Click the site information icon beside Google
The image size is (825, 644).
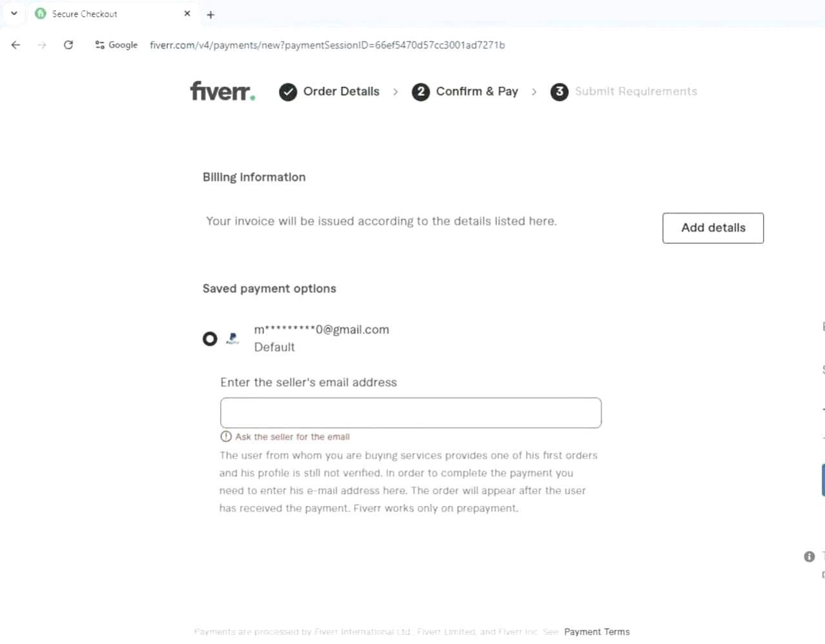(100, 45)
